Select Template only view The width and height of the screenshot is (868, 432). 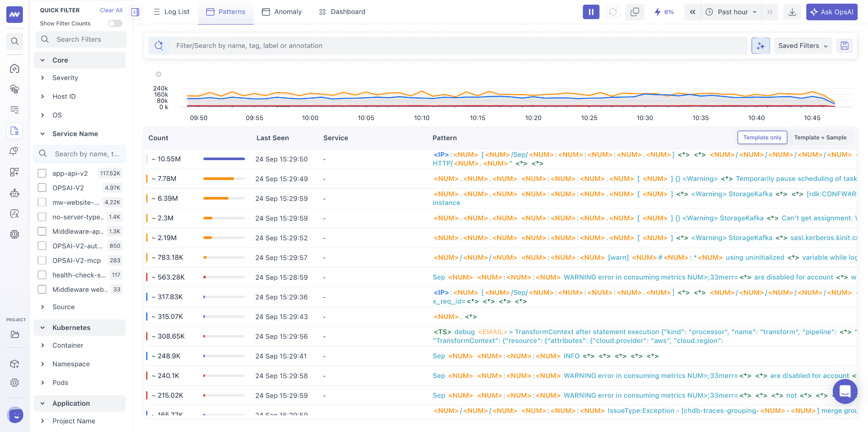pyautogui.click(x=762, y=138)
